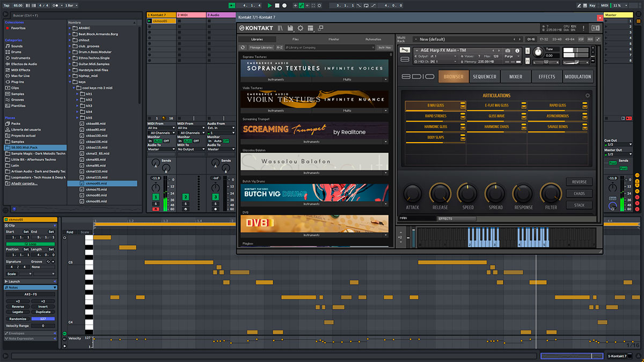The width and height of the screenshot is (644, 362).
Task: Click the Añadir carpeta link
Action: [x=25, y=183]
